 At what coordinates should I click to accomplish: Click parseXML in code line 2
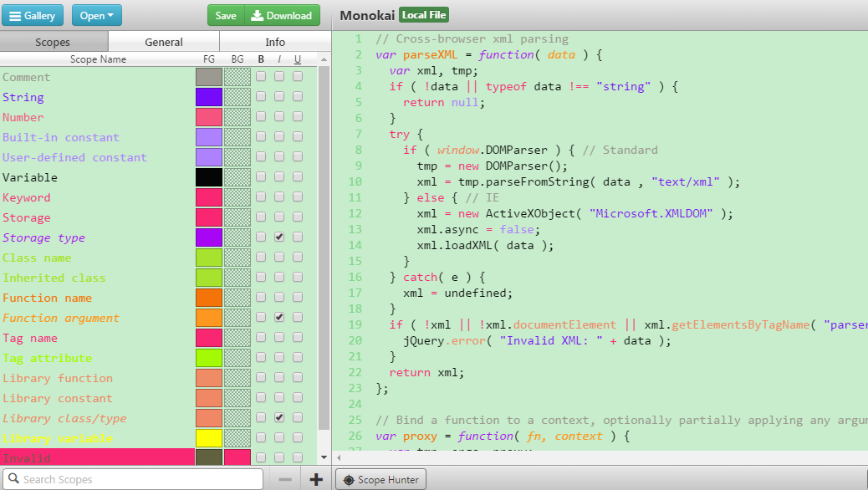click(x=430, y=54)
